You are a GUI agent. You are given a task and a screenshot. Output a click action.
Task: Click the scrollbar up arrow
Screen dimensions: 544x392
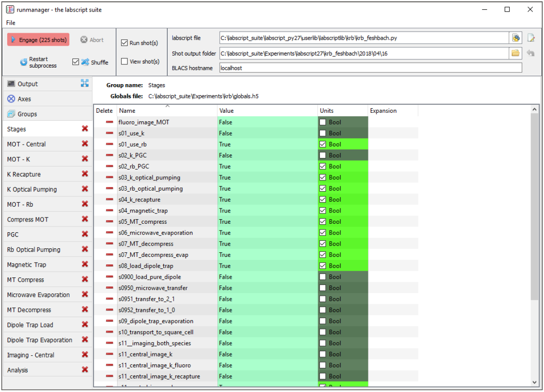pos(534,110)
